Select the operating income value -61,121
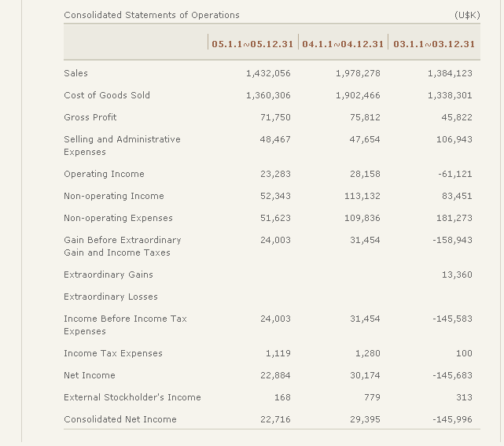The width and height of the screenshot is (504, 446). coord(454,174)
